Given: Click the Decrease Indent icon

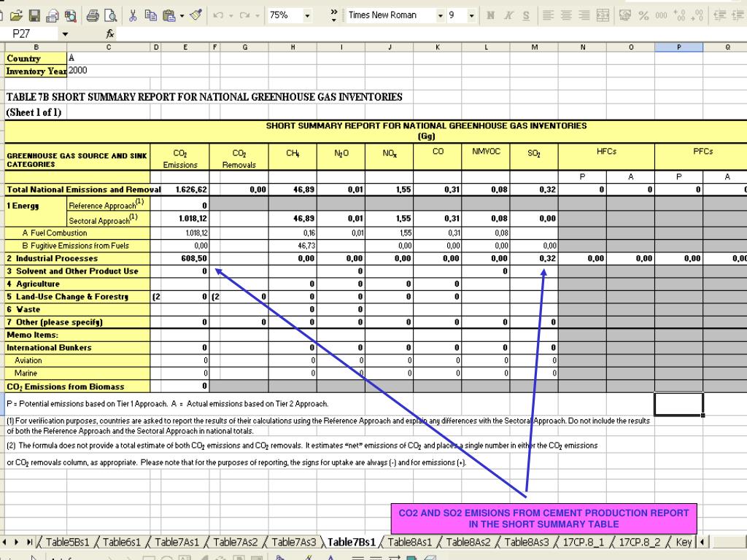Looking at the screenshot, I should tap(720, 16).
